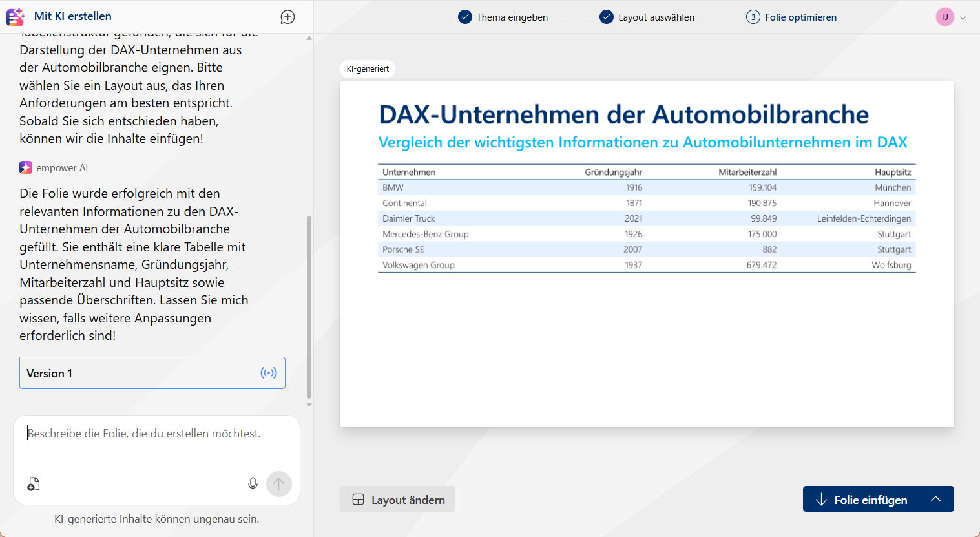Activate the microphone voice input icon
This screenshot has height=537, width=980.
(253, 483)
